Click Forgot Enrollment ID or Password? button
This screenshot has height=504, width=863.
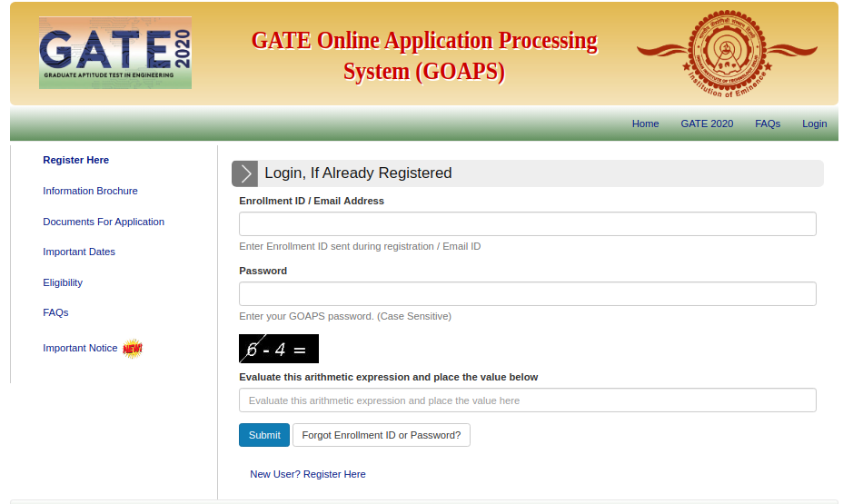coord(382,435)
